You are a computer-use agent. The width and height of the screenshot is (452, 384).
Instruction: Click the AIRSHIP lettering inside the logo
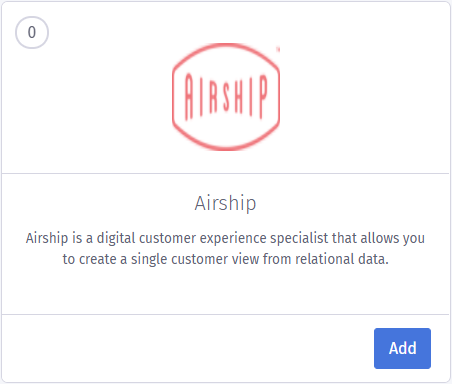coord(226,96)
